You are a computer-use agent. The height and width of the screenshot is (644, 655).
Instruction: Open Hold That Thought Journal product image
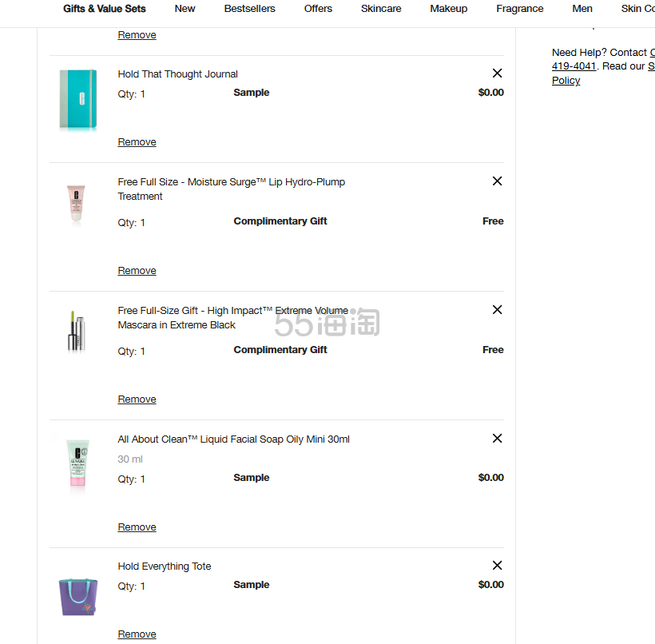(x=77, y=100)
